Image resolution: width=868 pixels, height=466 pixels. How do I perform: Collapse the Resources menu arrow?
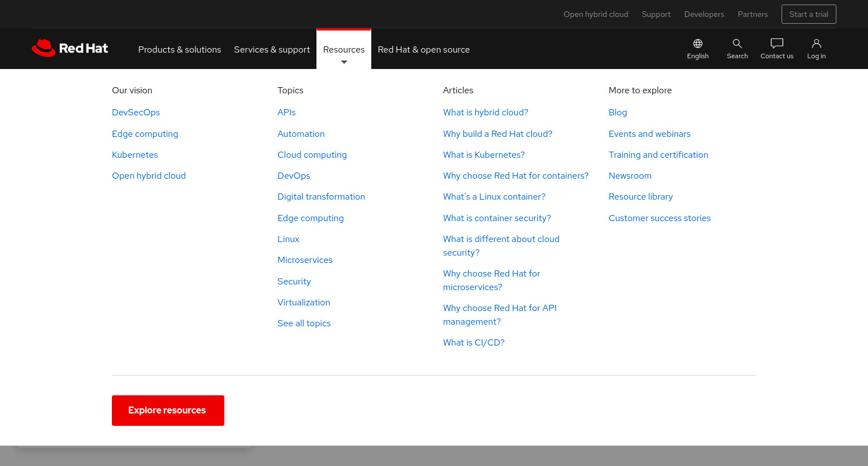coord(344,62)
